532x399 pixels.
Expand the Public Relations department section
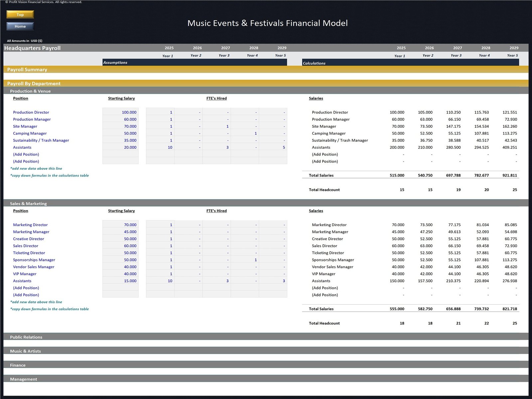26,337
